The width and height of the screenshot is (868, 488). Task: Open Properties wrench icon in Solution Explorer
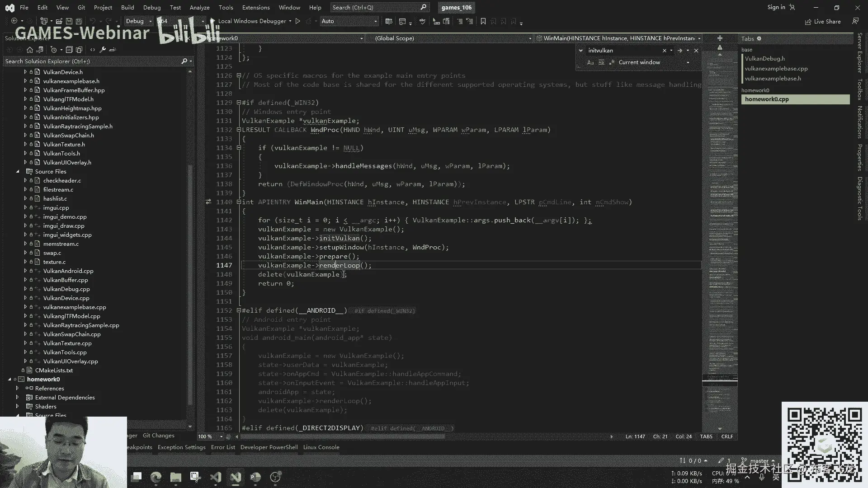pos(103,50)
